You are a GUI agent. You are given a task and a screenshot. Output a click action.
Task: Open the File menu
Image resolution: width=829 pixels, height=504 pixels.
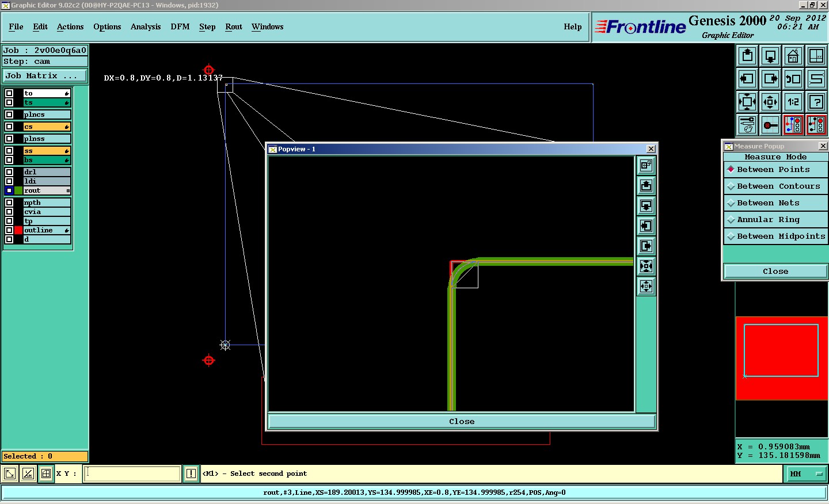16,27
